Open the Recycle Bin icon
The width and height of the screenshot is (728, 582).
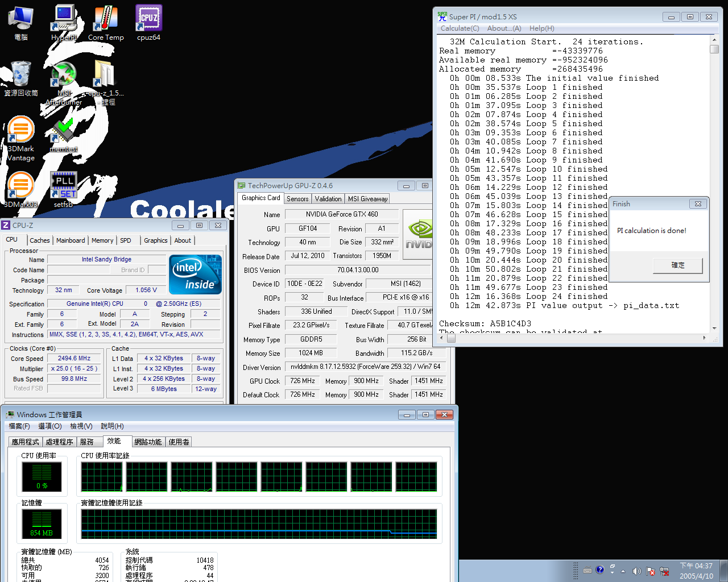click(x=21, y=78)
